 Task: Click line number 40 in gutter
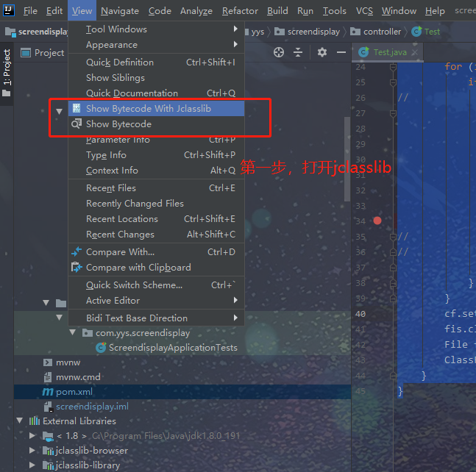click(360, 314)
